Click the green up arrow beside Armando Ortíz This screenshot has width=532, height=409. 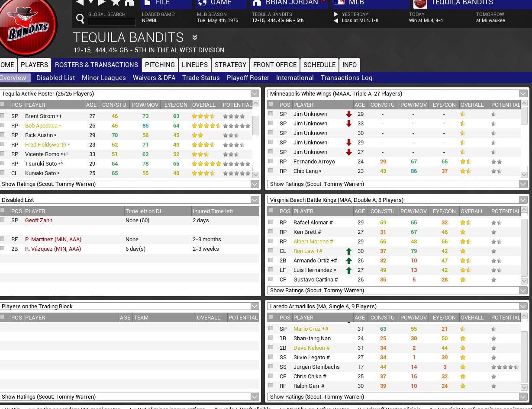pyautogui.click(x=348, y=261)
